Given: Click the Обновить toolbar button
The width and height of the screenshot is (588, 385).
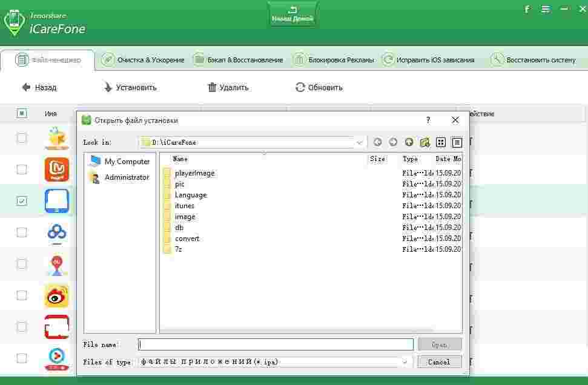Looking at the screenshot, I should [319, 87].
